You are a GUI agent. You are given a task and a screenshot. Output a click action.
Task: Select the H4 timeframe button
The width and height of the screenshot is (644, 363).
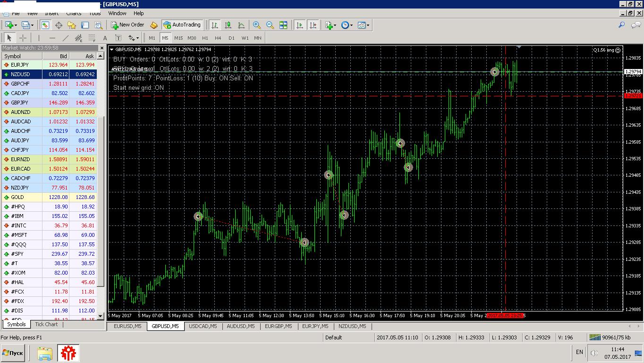[218, 38]
